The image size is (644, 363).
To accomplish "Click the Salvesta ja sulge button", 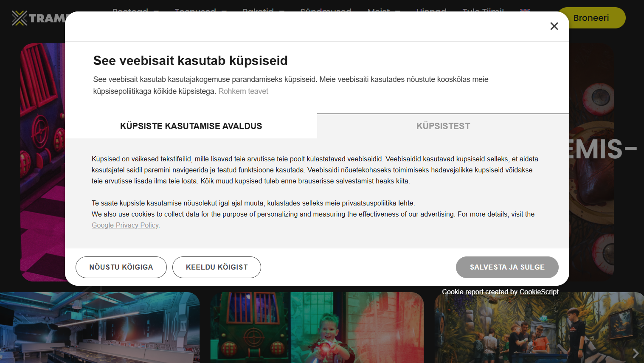I will coord(507,267).
